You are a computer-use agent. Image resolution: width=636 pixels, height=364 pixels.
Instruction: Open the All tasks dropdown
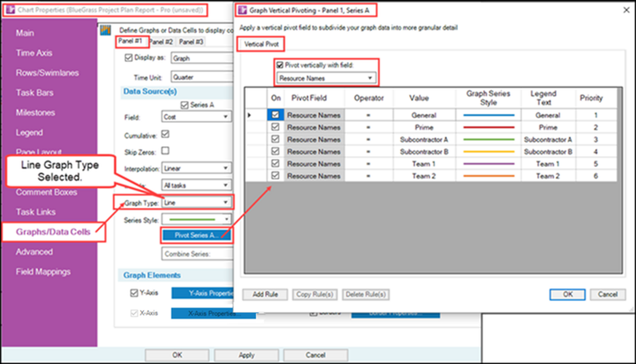point(196,185)
